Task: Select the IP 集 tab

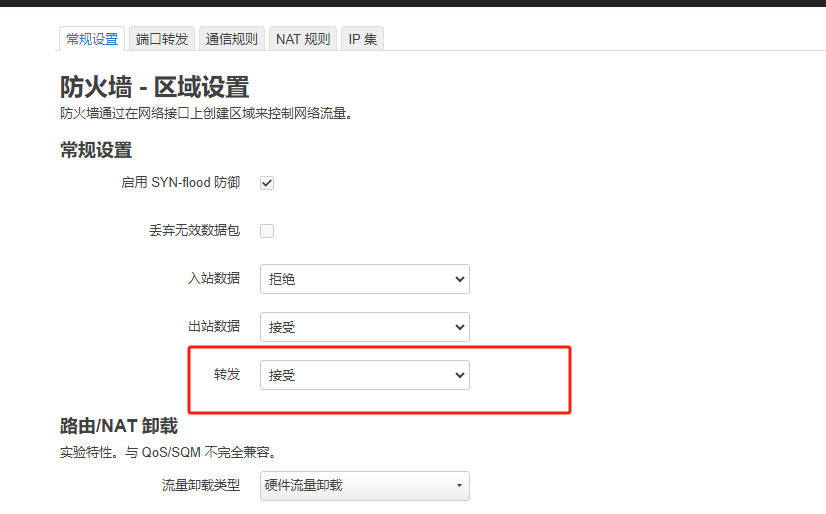Action: (x=362, y=39)
